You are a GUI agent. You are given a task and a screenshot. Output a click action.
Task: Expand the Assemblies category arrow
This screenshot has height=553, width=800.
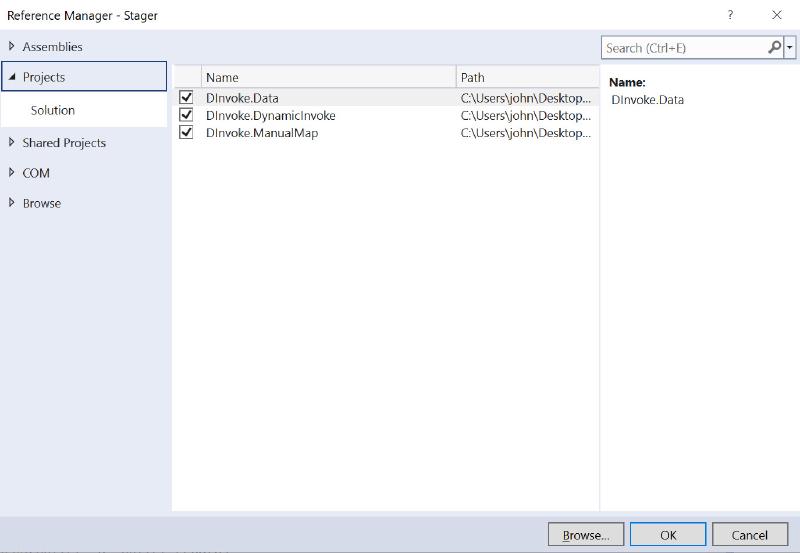12,46
